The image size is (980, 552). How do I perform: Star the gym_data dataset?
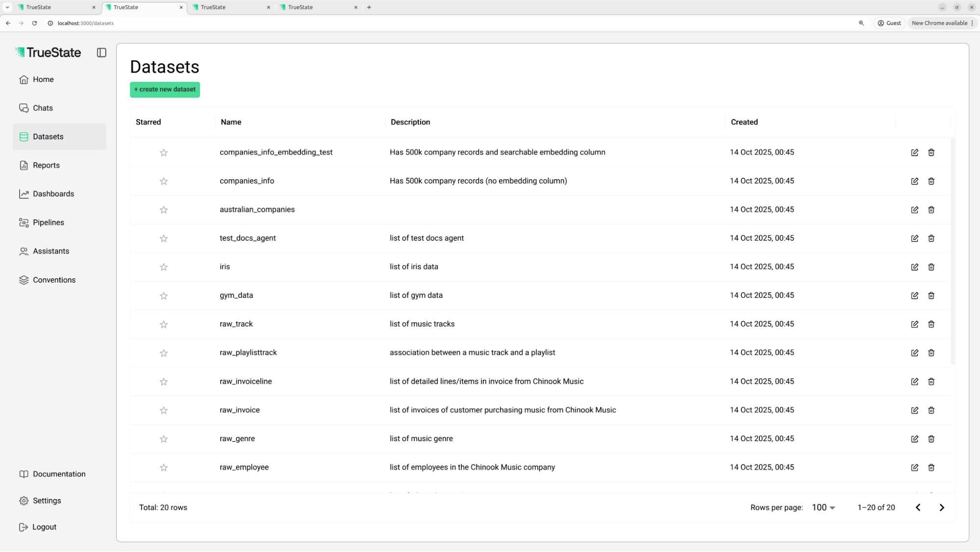164,296
